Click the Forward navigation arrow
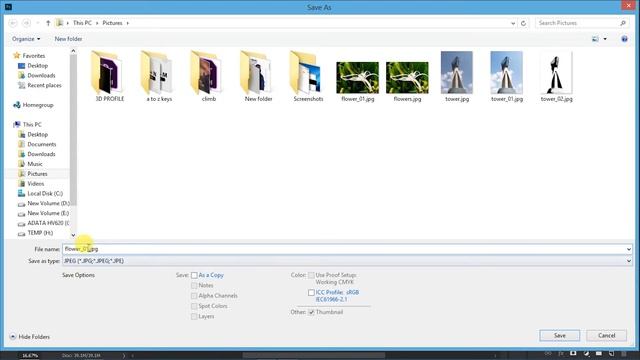Screen dimensions: 640x360 [27, 23]
